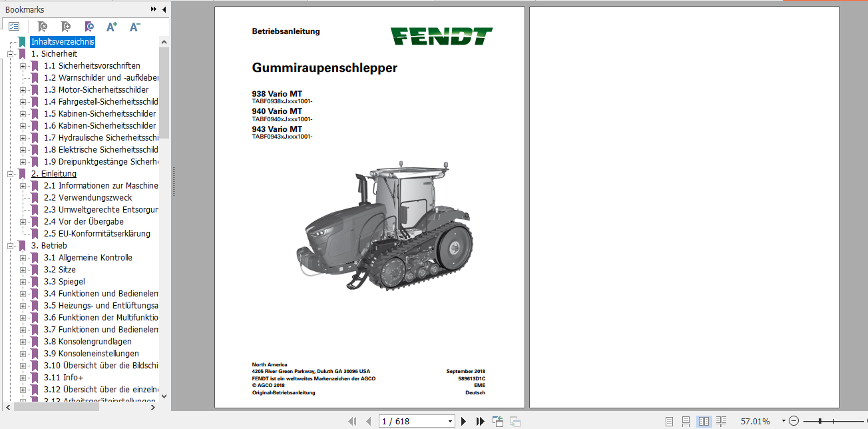The height and width of the screenshot is (429, 868).
Task: Open bookmark 3.10 Übersicht über die Bildschirme
Action: 101,366
